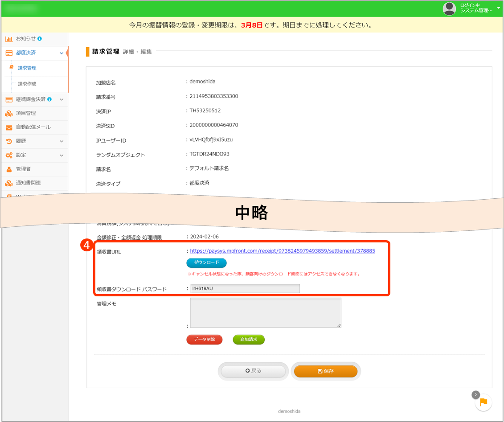This screenshot has width=504, height=422.
Task: Click the 管理メモ text area
Action: coord(266,313)
